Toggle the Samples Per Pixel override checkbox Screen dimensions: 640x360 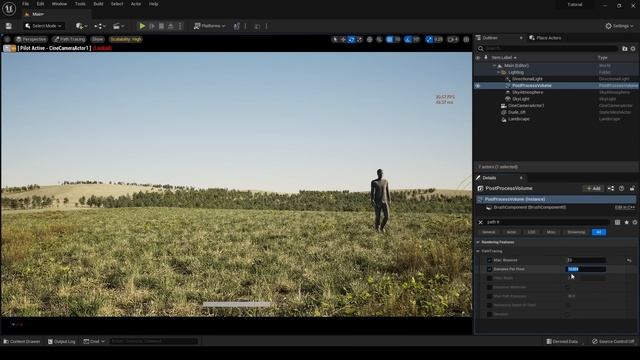coord(489,269)
